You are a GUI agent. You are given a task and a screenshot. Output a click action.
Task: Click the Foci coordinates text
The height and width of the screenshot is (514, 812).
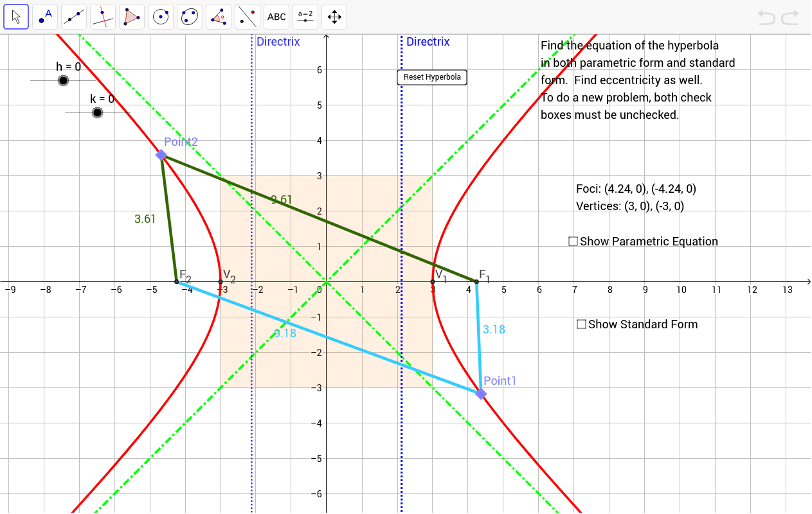[x=636, y=189]
